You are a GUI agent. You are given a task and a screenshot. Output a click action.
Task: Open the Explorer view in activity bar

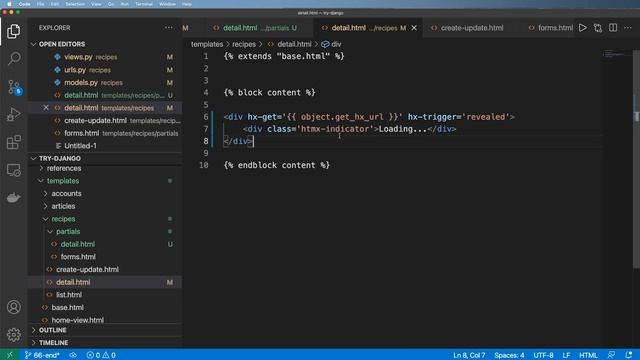pyautogui.click(x=13, y=31)
